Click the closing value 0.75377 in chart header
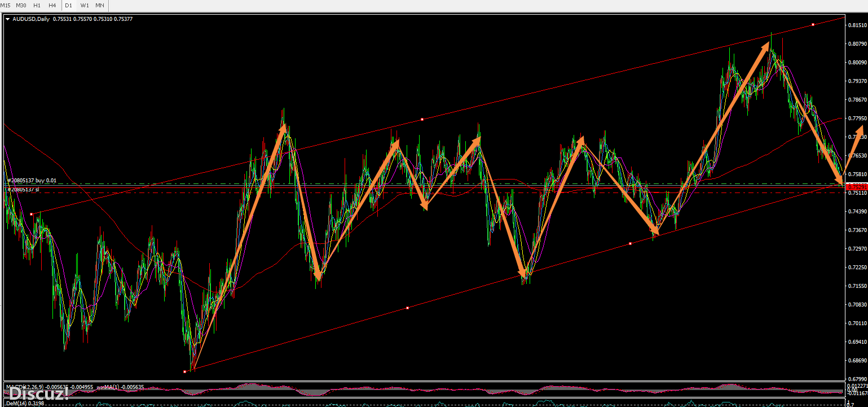 click(x=123, y=19)
